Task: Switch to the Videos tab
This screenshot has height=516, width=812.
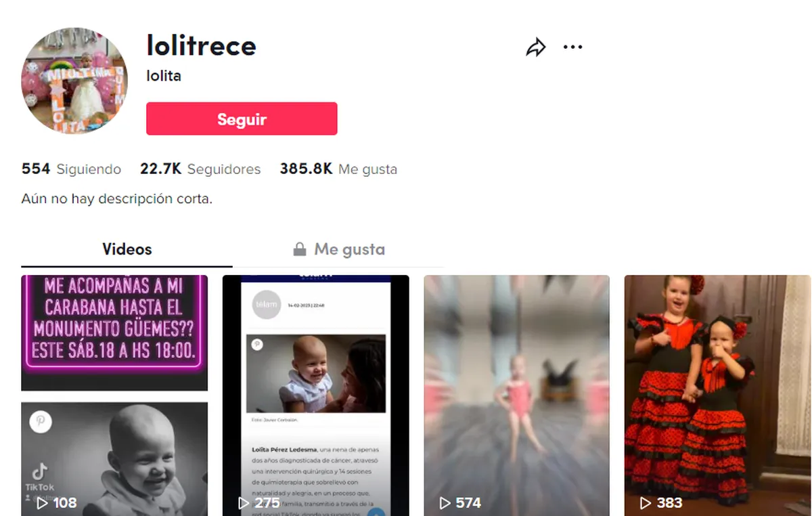Action: [x=127, y=249]
